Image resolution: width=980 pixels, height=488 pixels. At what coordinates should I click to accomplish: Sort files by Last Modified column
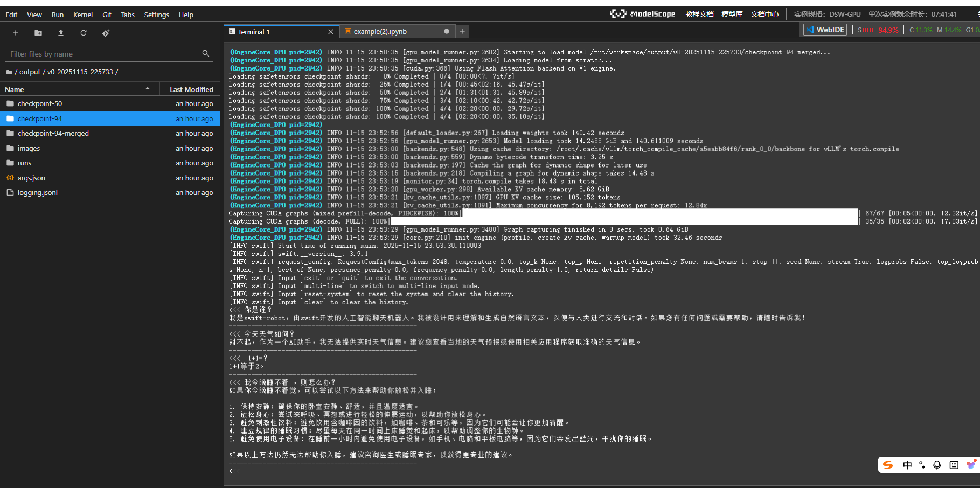pos(191,89)
